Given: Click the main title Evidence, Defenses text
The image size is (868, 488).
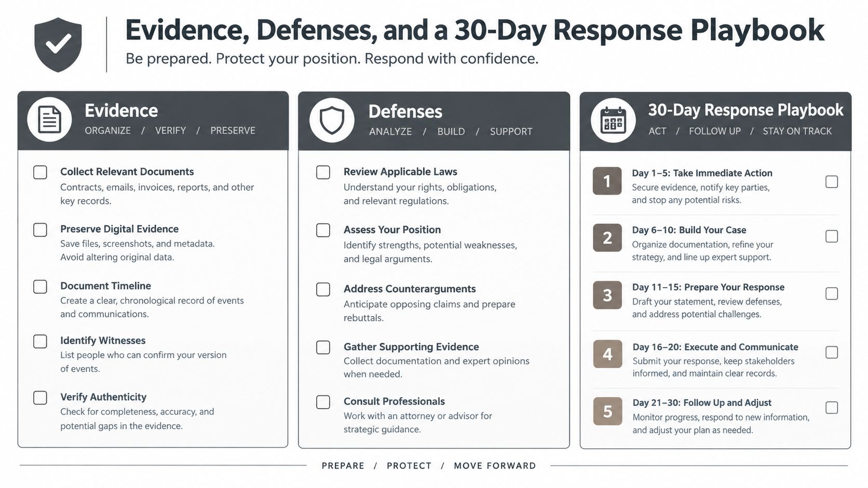Looking at the screenshot, I should (x=474, y=30).
